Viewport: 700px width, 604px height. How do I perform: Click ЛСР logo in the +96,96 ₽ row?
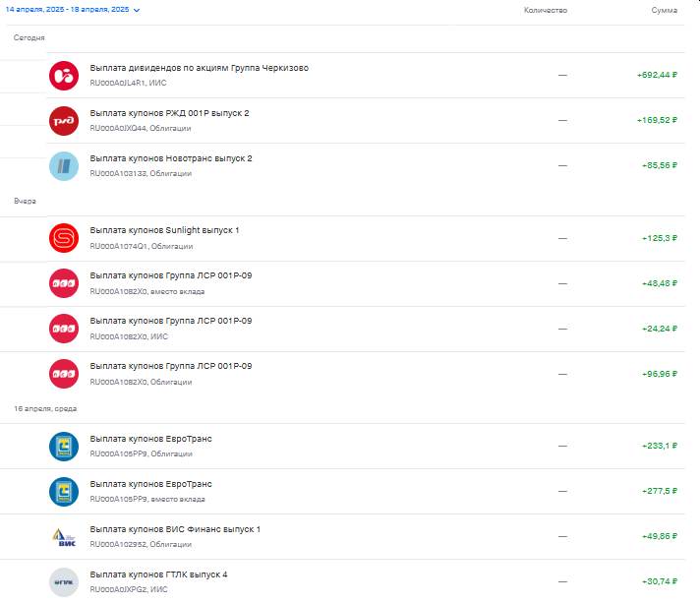(64, 374)
